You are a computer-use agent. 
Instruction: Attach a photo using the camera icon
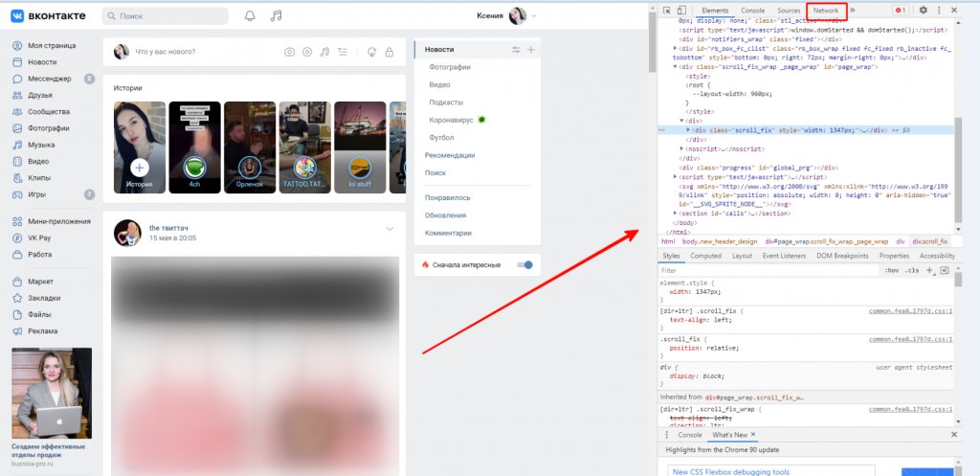point(290,52)
